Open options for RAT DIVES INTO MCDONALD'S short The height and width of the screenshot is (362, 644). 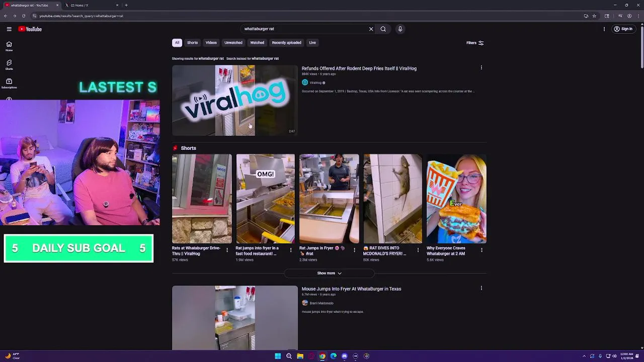coord(418,250)
